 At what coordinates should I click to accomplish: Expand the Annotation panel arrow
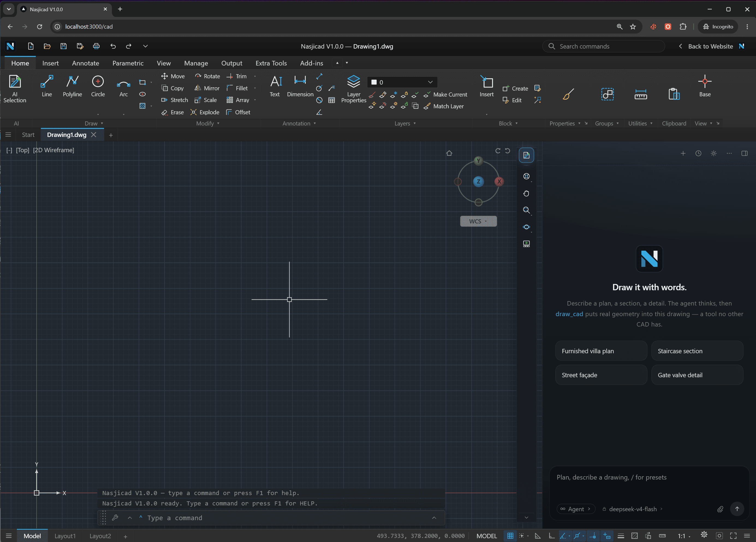tap(315, 123)
